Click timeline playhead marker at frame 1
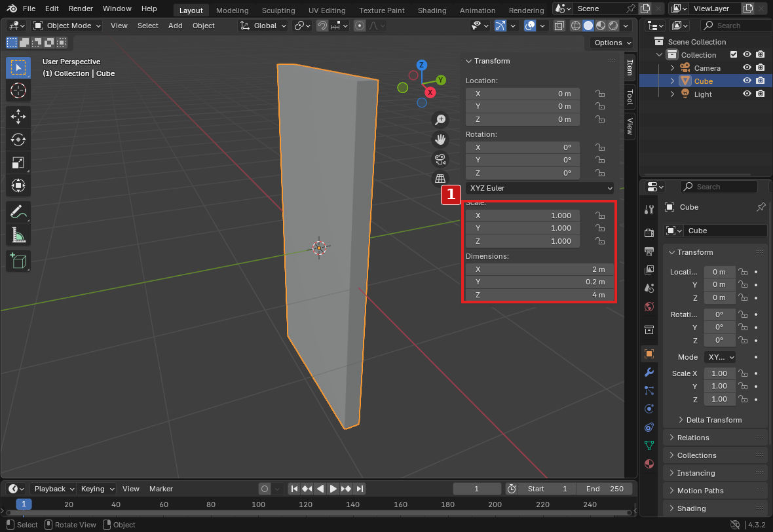 pyautogui.click(x=24, y=504)
